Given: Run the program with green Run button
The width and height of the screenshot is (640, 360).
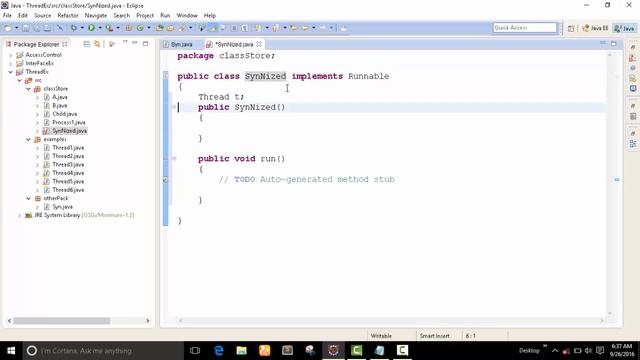Looking at the screenshot, I should point(91,28).
